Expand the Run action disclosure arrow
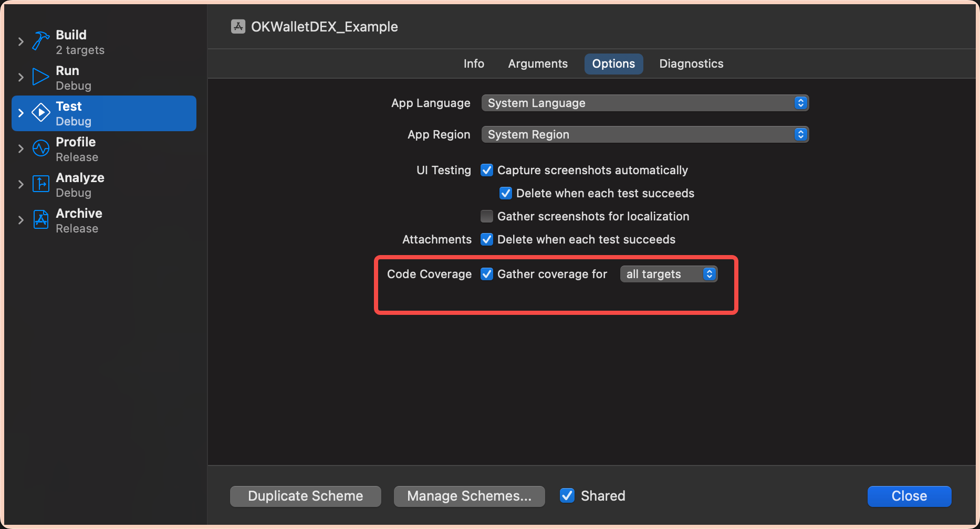The height and width of the screenshot is (529, 980). pyautogui.click(x=20, y=77)
